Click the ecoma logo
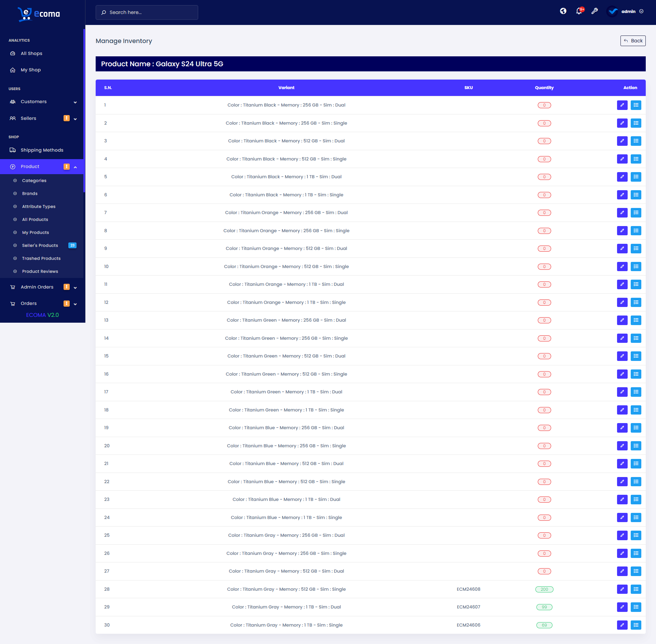Screen dimensions: 656x644 click(x=39, y=14)
